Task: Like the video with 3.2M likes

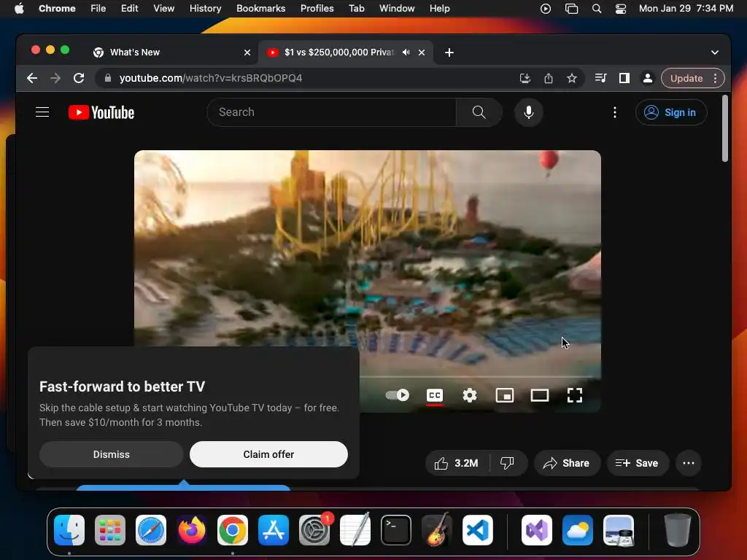Action: tap(457, 463)
